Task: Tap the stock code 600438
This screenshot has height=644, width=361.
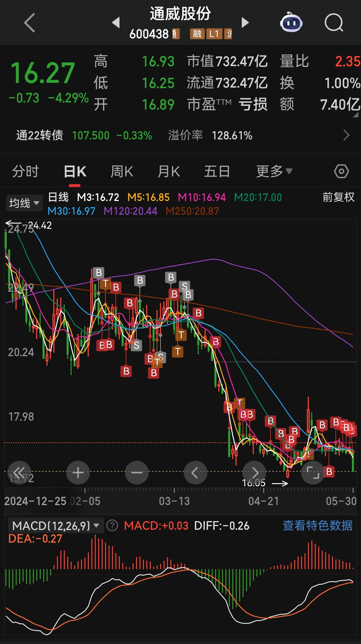Action: 149,34
